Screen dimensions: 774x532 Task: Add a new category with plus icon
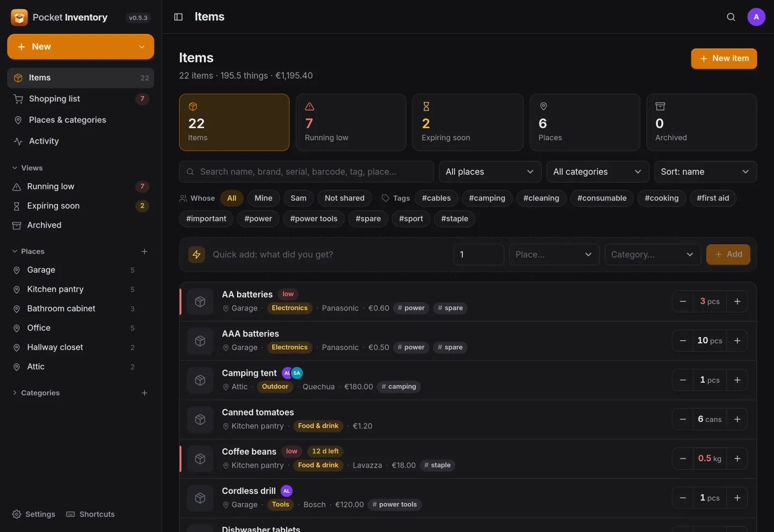tap(144, 393)
